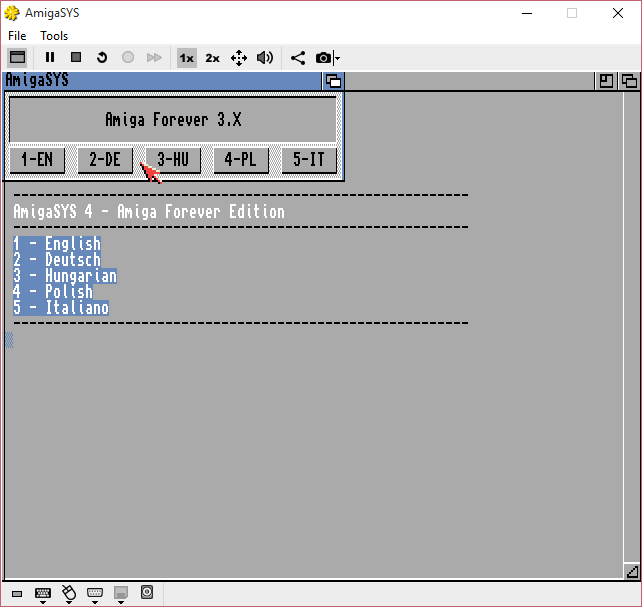Click the fast-forward warp icon
Viewport: 642px width, 607px height.
(154, 57)
